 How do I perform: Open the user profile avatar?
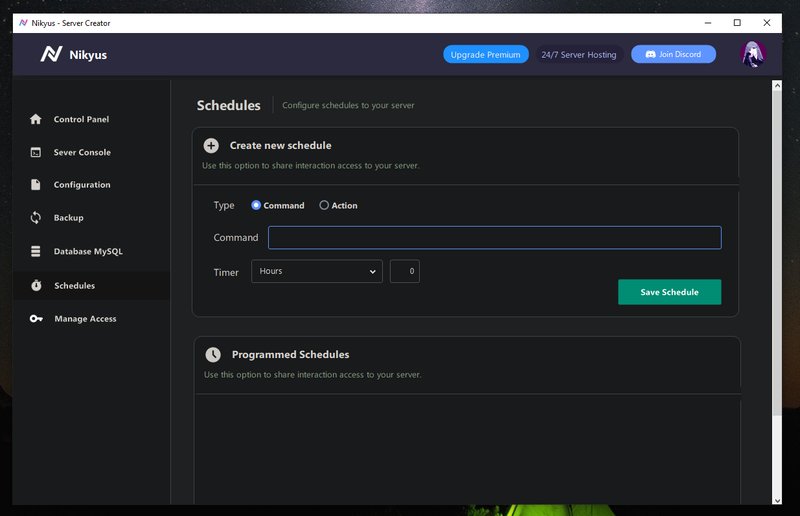(753, 54)
